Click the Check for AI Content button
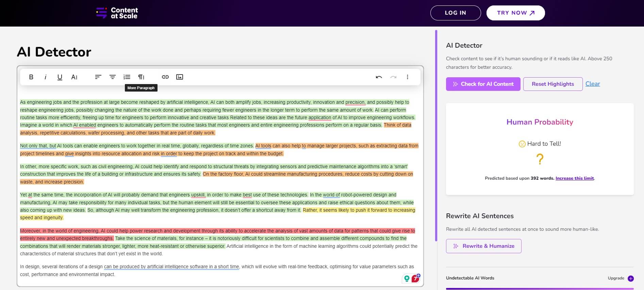 (x=483, y=84)
